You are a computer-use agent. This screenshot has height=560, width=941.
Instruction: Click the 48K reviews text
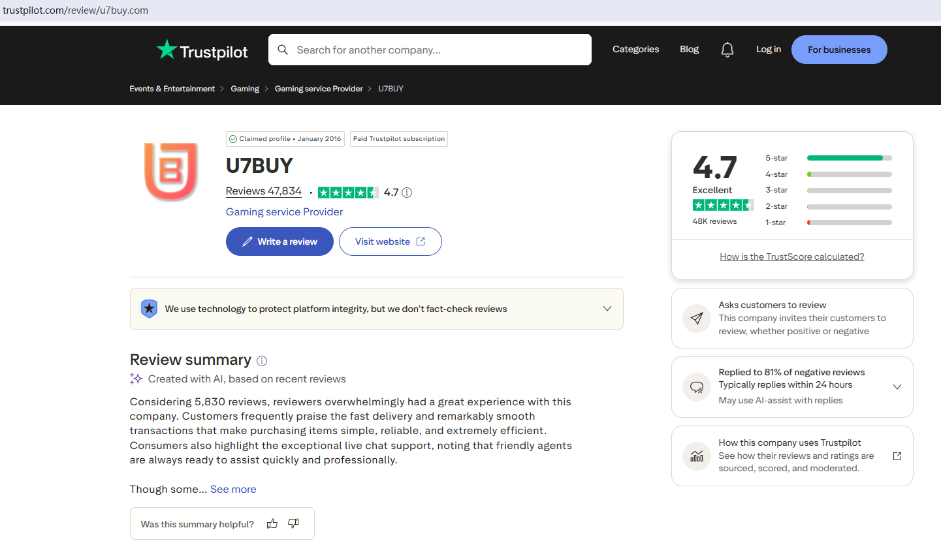pyautogui.click(x=714, y=221)
